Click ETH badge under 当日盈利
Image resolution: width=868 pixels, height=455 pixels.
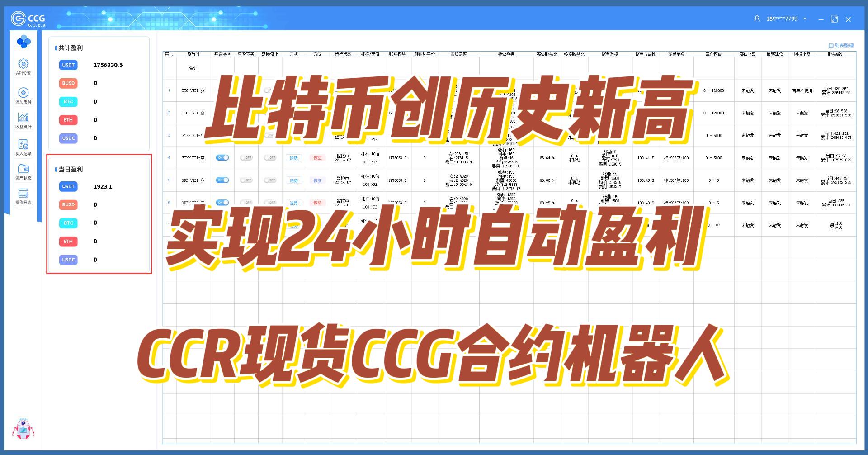pos(68,241)
